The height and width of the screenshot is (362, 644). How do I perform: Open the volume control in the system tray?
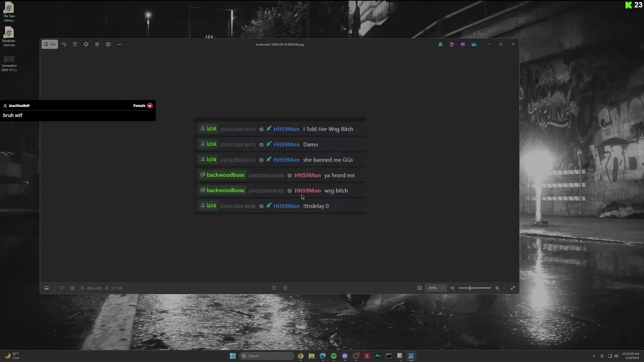tap(616, 356)
